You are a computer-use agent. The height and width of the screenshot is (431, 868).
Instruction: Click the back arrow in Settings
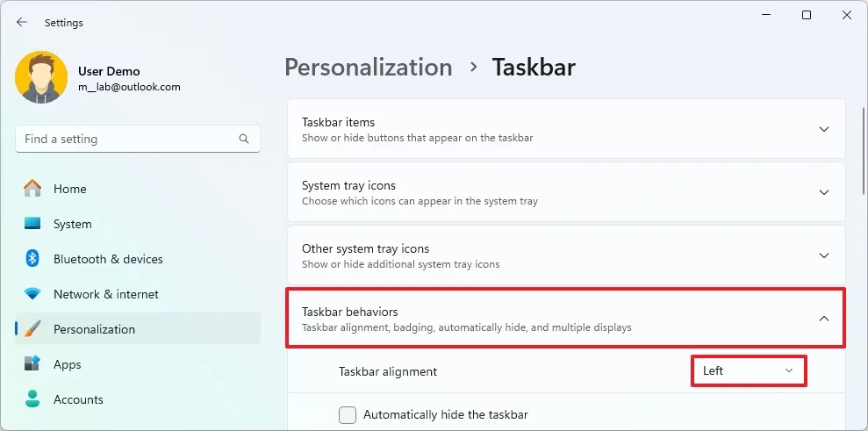coord(22,23)
